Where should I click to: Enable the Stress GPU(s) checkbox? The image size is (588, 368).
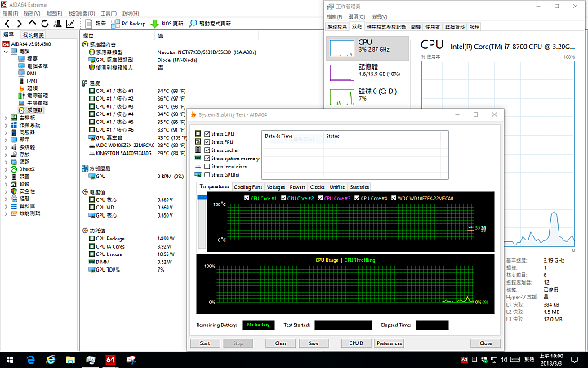coord(207,175)
